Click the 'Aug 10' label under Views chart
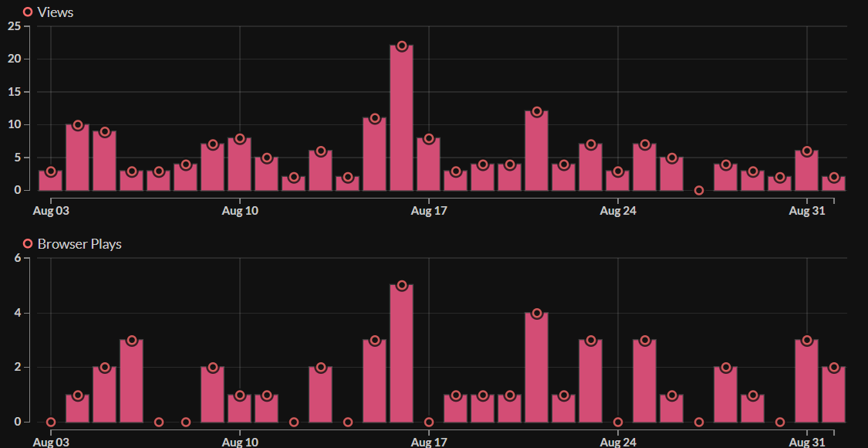 (240, 211)
